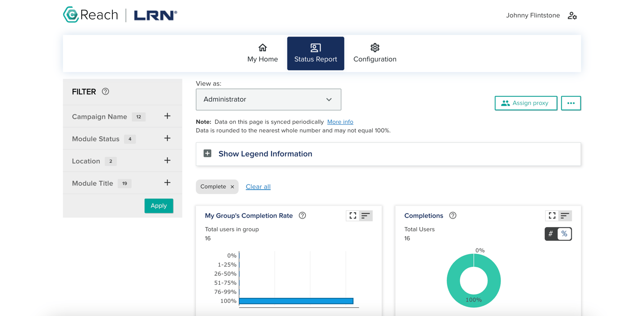Click the Module Title count badge 19
Screen dimensions: 644x316
click(x=125, y=183)
